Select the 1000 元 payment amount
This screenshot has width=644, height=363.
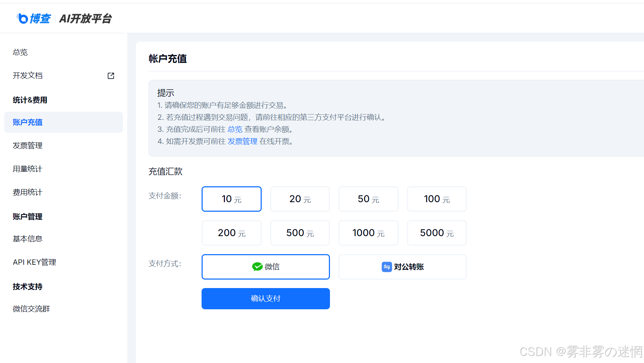pyautogui.click(x=369, y=233)
